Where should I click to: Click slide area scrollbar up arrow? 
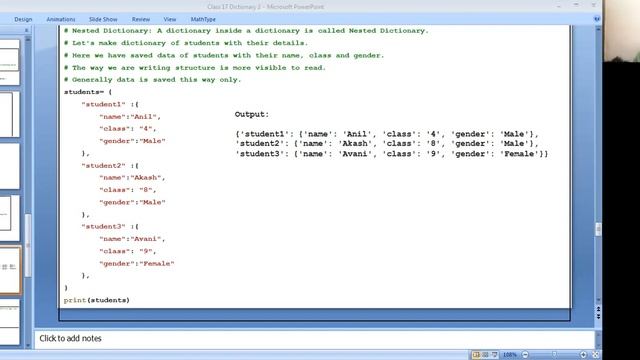pyautogui.click(x=598, y=29)
